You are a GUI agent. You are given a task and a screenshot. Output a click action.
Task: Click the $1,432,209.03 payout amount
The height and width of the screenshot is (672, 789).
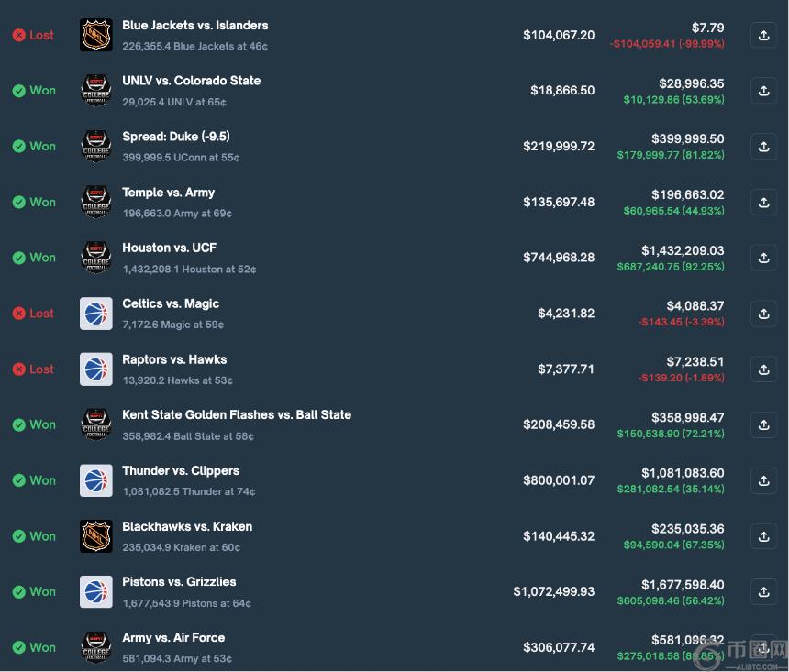click(x=683, y=250)
